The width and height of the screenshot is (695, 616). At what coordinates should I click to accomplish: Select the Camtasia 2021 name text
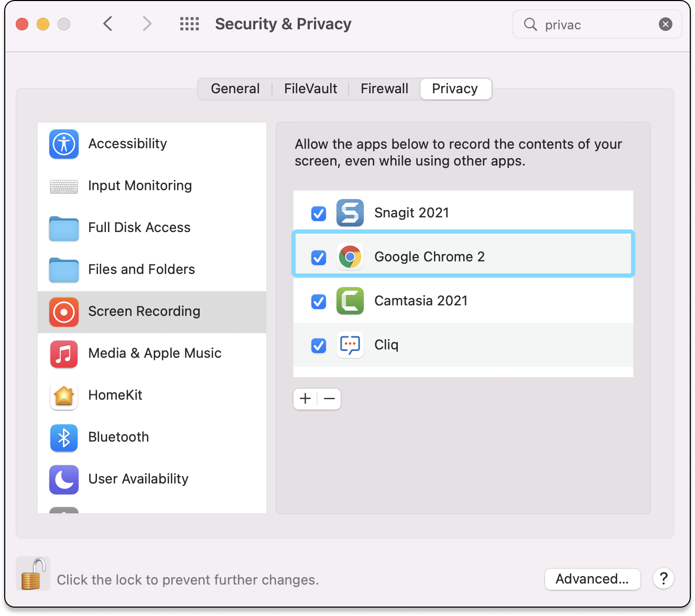[421, 301]
